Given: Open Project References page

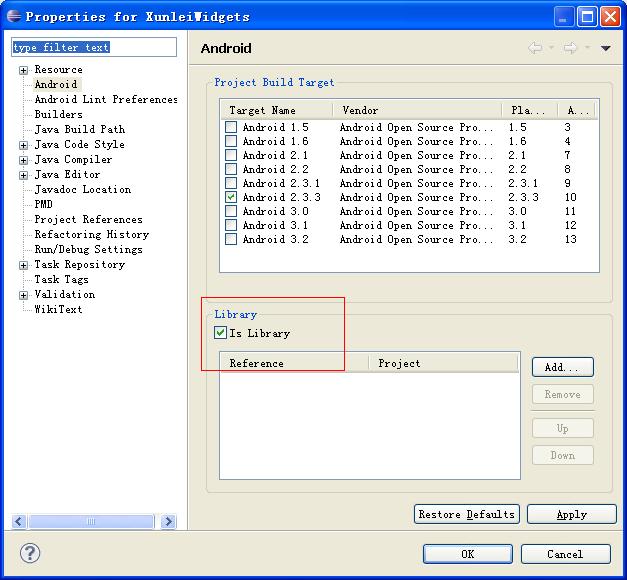Looking at the screenshot, I should click(88, 219).
